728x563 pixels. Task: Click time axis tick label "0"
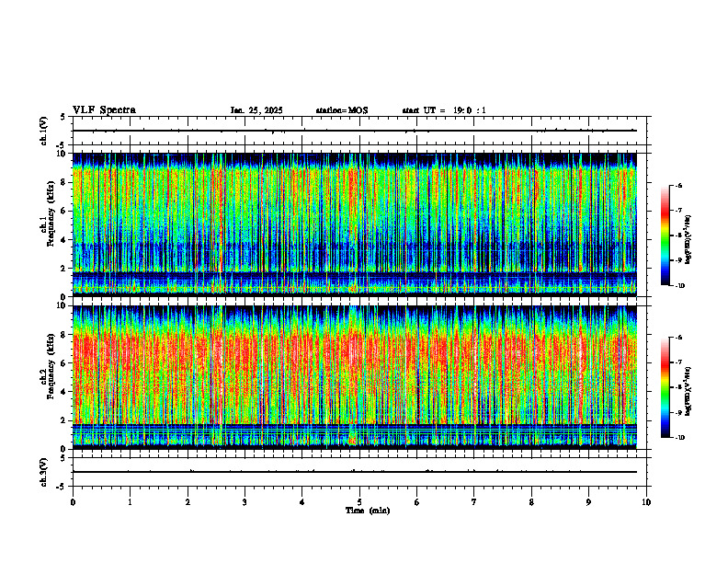point(73,502)
